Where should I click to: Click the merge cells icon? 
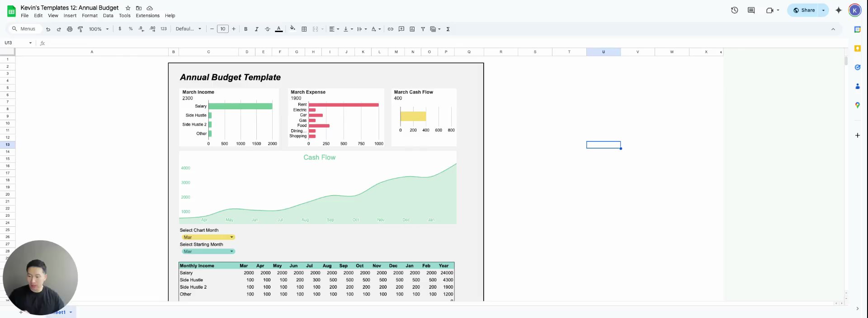click(x=316, y=29)
